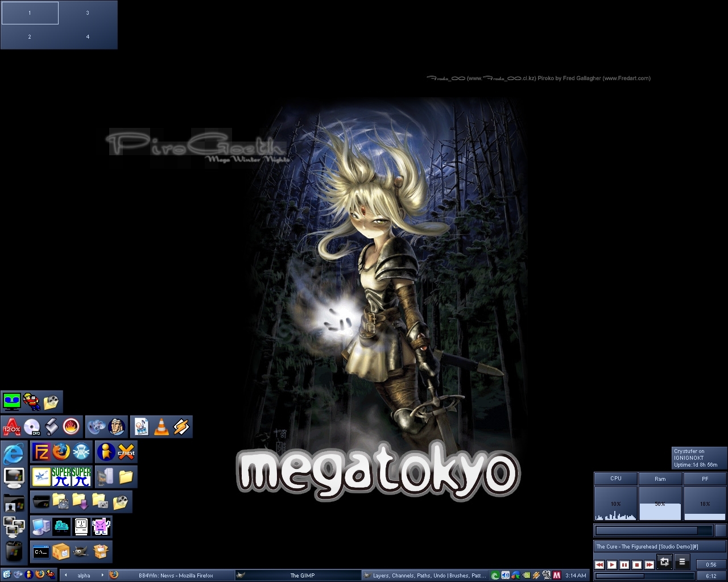Click the CPU meter label
Screen dimensions: 728x582
(616, 479)
